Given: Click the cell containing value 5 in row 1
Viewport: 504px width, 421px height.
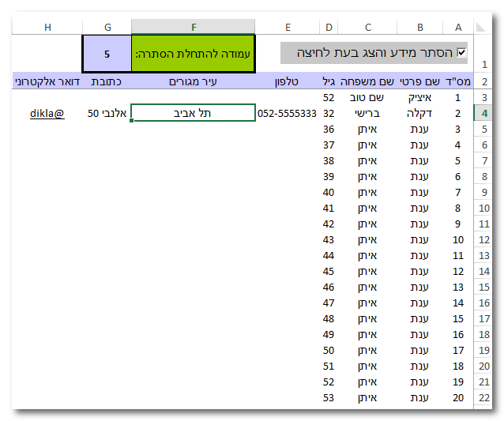Looking at the screenshot, I should tap(107, 55).
